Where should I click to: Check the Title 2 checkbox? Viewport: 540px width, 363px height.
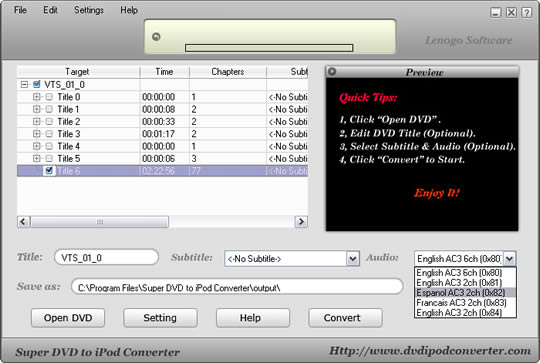tap(49, 122)
